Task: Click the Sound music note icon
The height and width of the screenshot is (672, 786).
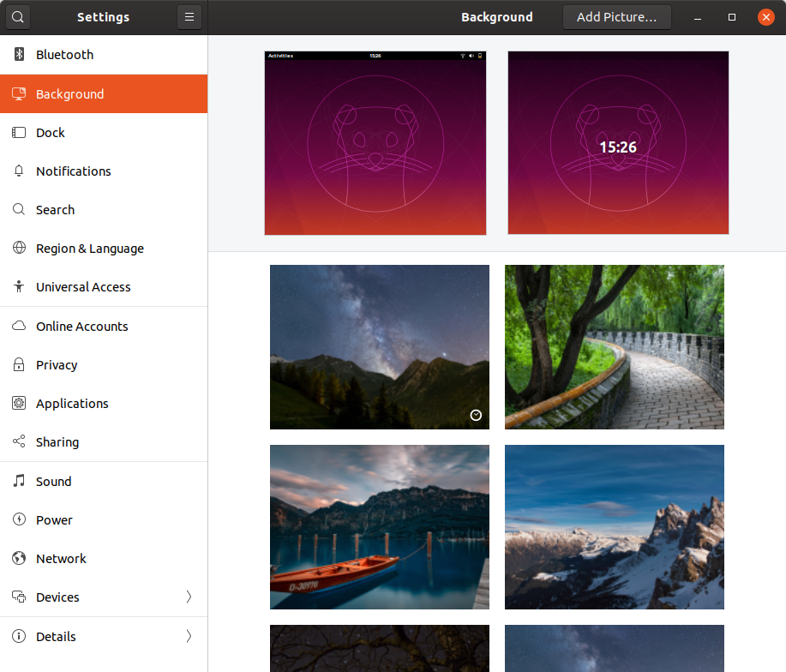Action: (x=19, y=481)
